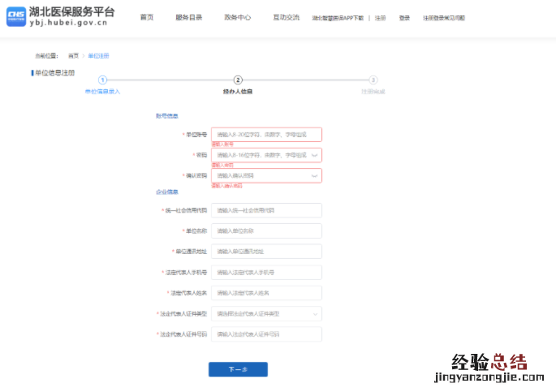Focus the 确认密码 input field
The height and width of the screenshot is (392, 556).
point(266,176)
